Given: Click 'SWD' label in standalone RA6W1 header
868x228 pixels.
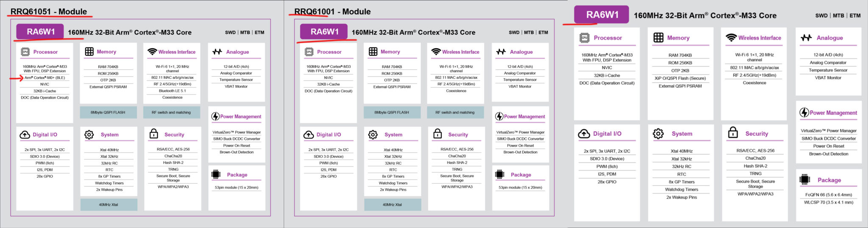Looking at the screenshot, I should (821, 16).
